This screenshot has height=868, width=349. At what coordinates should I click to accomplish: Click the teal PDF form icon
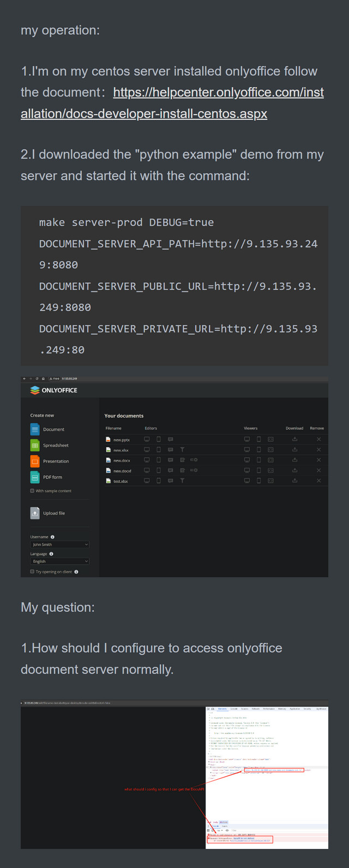(x=35, y=477)
